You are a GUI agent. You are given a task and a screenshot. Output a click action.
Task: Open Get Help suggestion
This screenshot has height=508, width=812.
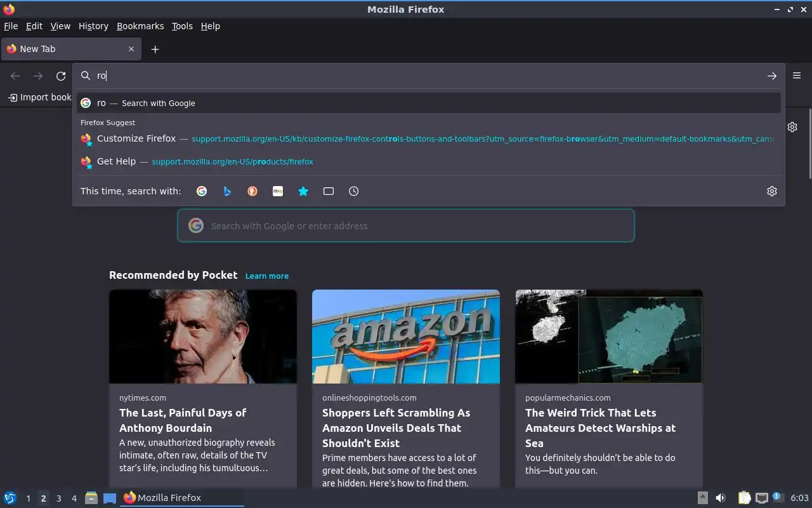point(429,161)
